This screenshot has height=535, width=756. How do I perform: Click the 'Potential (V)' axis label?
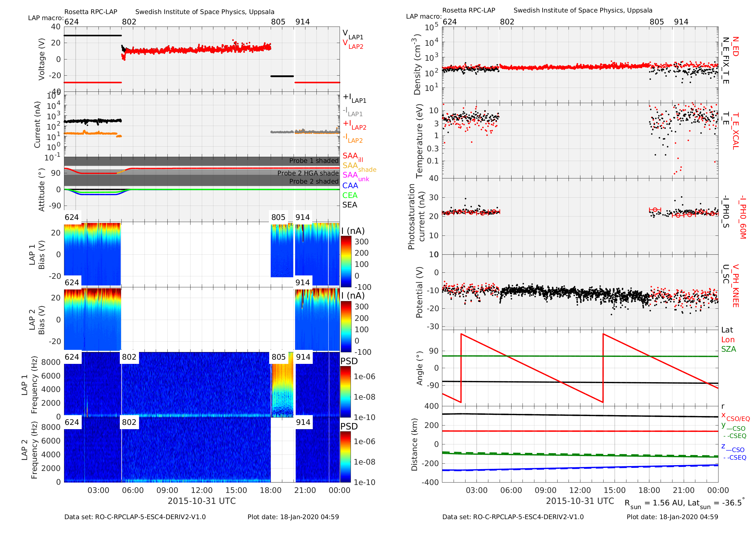point(419,293)
